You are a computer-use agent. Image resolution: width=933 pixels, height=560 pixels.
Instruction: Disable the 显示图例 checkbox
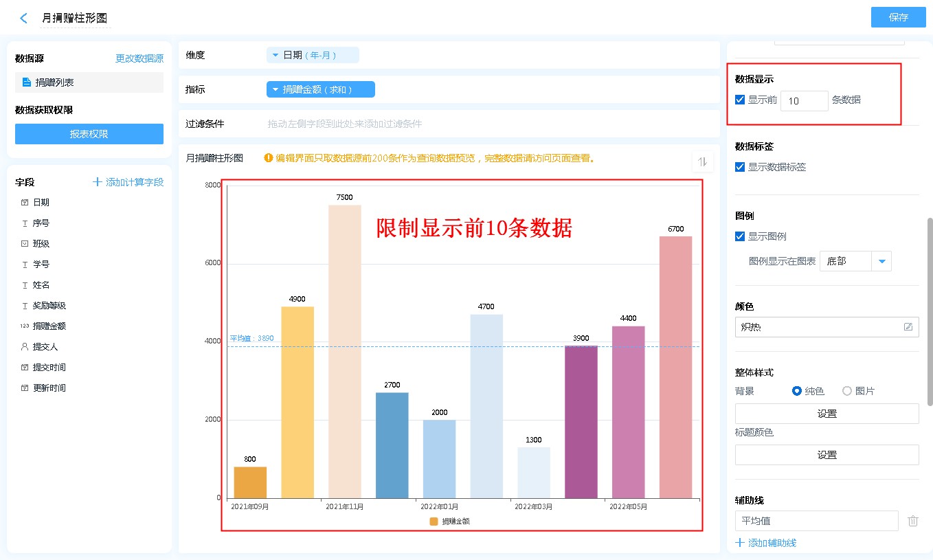click(x=740, y=236)
